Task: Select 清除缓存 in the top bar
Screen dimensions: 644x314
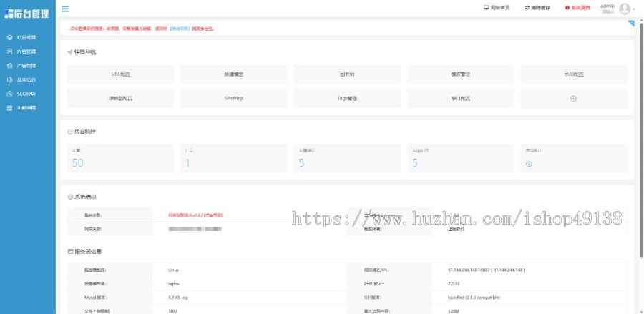Action: pos(540,8)
